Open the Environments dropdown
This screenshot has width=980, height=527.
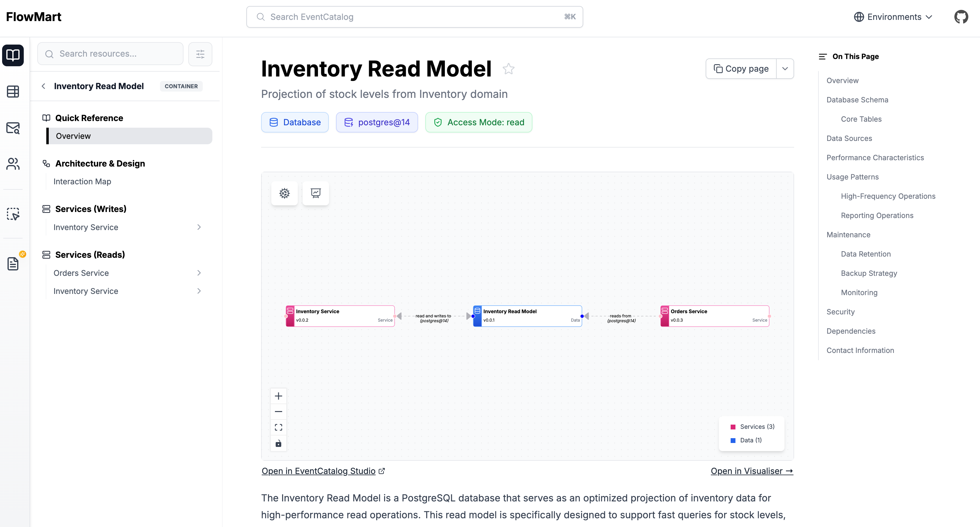coord(893,17)
